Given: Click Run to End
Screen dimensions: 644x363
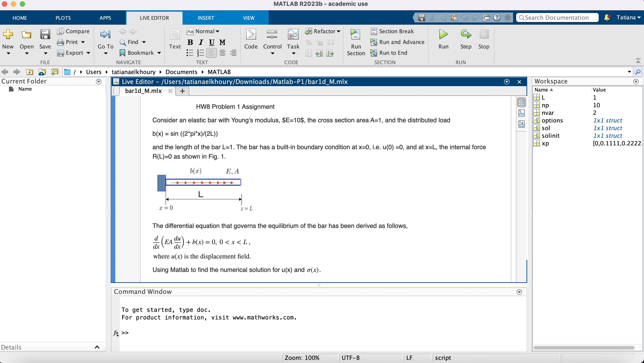Looking at the screenshot, I should click(389, 53).
